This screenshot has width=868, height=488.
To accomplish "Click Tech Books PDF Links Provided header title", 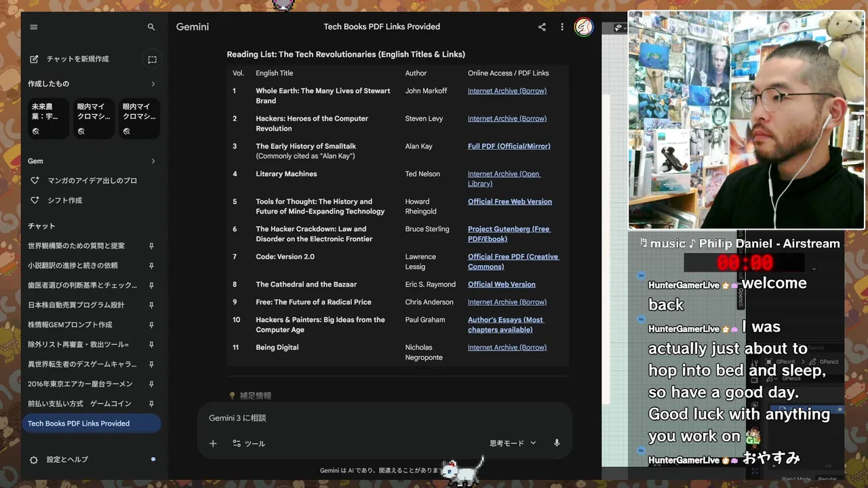I will pos(382,27).
